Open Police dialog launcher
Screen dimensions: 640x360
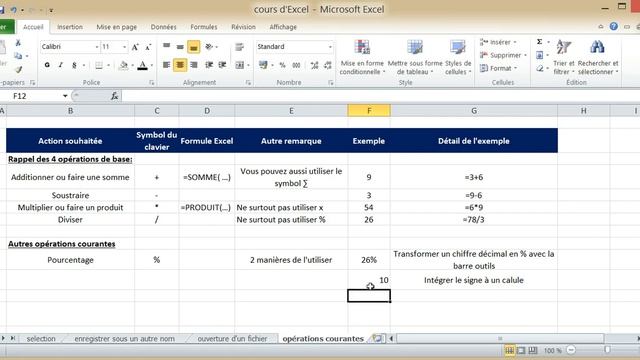151,83
